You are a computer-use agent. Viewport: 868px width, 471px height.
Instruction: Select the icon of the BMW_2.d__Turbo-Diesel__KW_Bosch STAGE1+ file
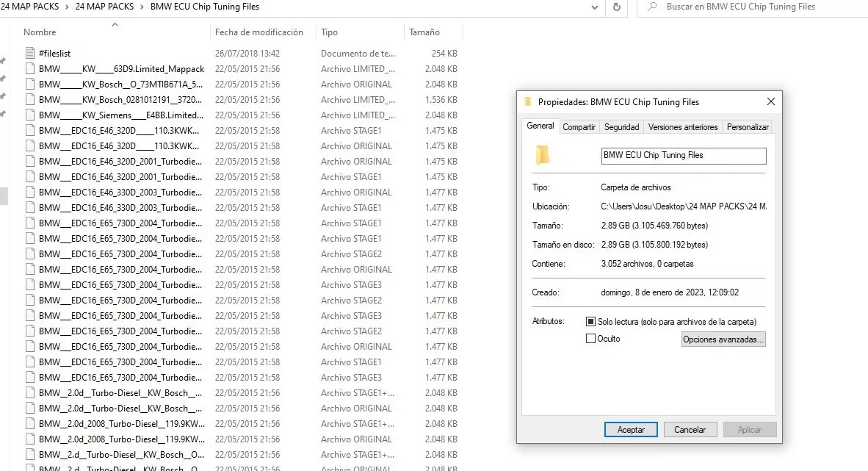(x=30, y=455)
